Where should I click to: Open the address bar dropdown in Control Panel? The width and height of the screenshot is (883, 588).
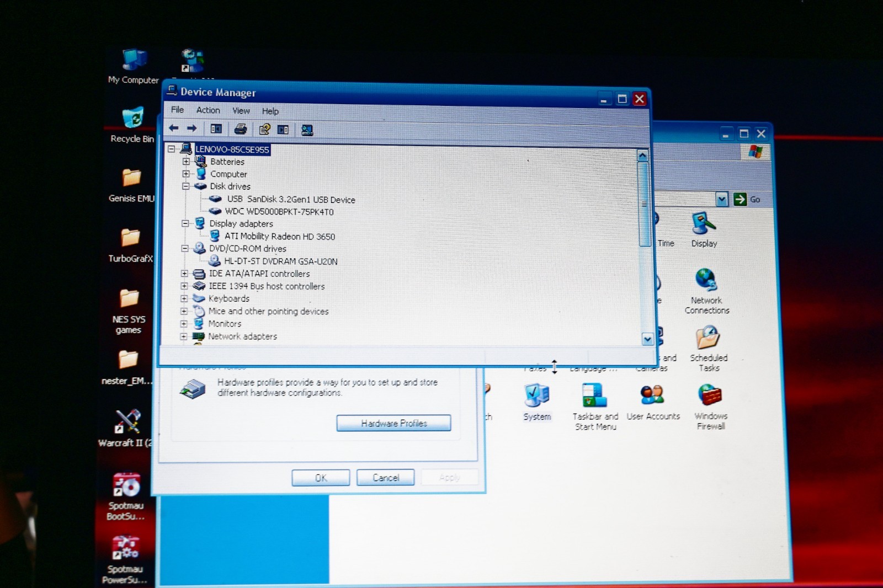point(721,199)
